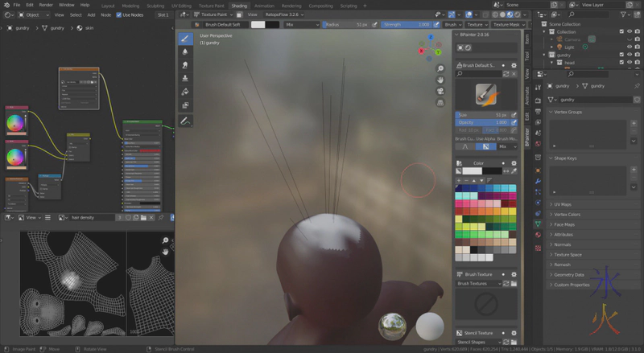Click the pin icon in properties header

coord(637,86)
